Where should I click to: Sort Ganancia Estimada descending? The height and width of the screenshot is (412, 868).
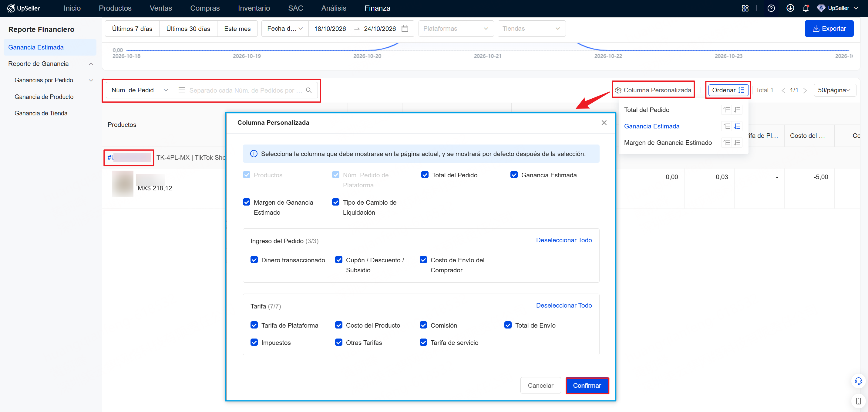(737, 126)
